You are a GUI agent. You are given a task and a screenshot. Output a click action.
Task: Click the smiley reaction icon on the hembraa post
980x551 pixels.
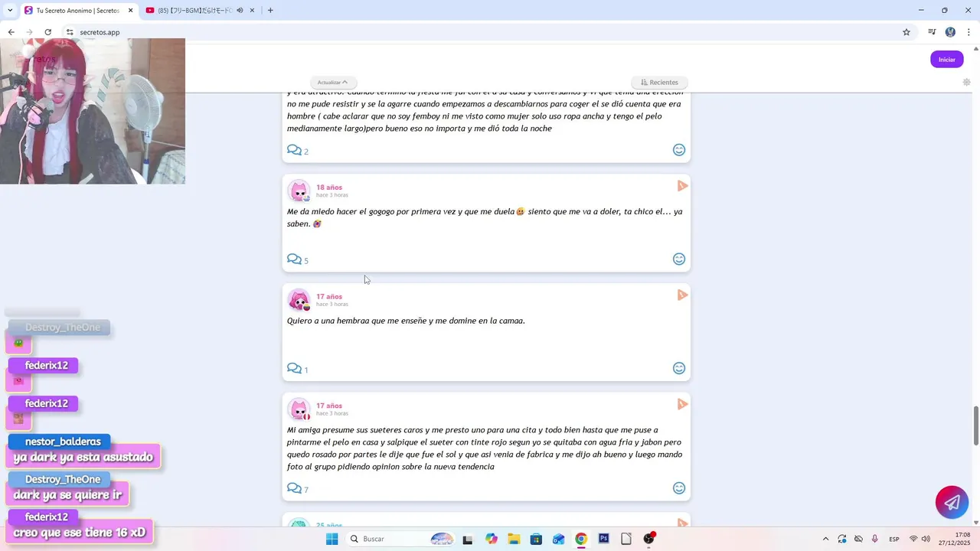point(679,369)
